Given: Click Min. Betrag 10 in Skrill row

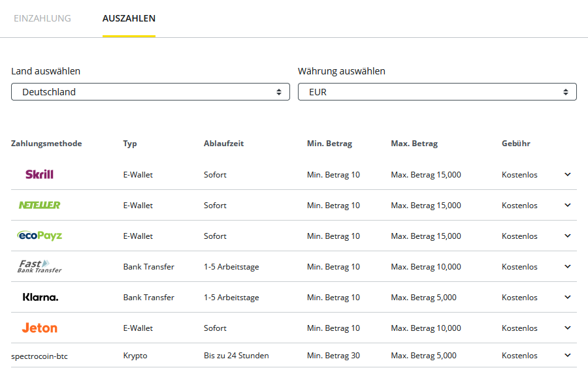Looking at the screenshot, I should [333, 174].
